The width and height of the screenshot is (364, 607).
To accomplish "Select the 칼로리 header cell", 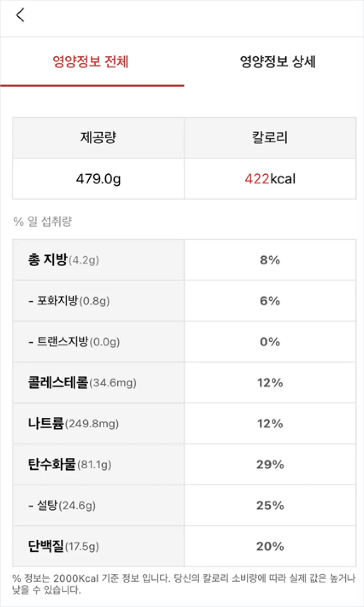I will point(270,137).
